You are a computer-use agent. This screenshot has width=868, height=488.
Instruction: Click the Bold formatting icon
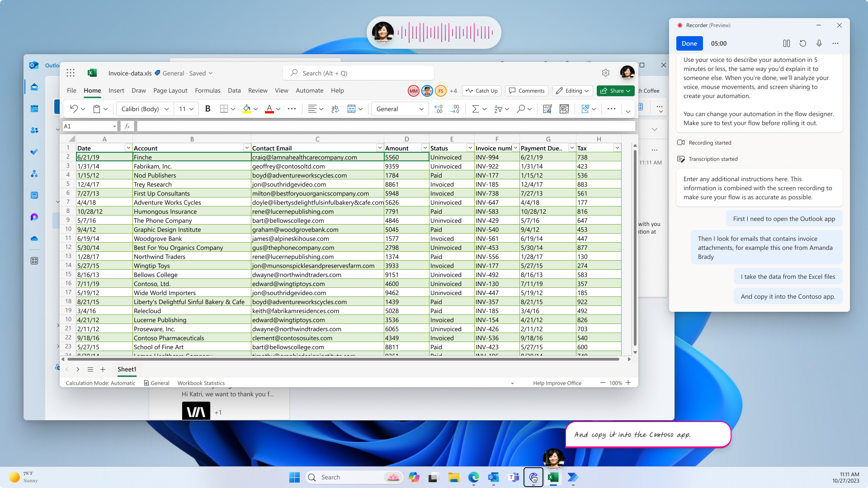pos(207,109)
